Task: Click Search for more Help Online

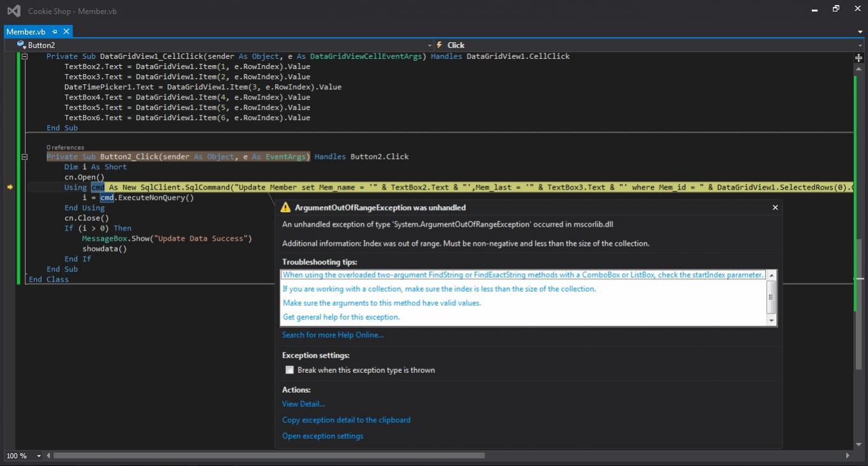Action: coord(333,334)
